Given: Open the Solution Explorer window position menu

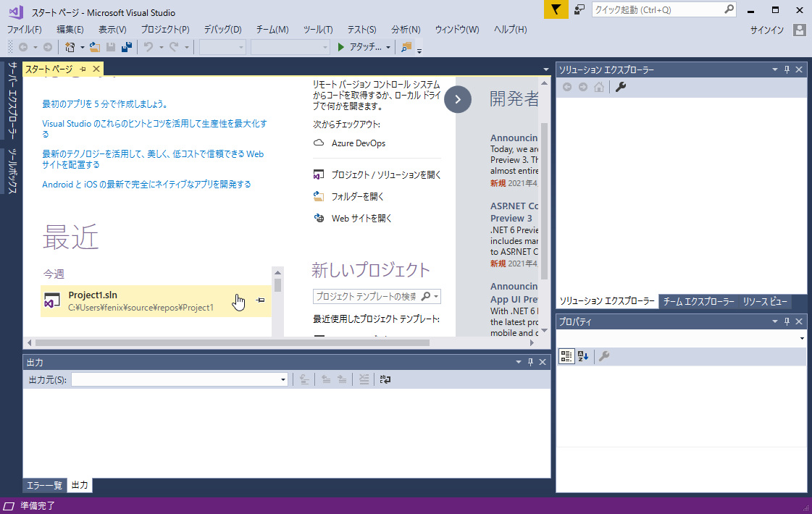Looking at the screenshot, I should pos(775,69).
